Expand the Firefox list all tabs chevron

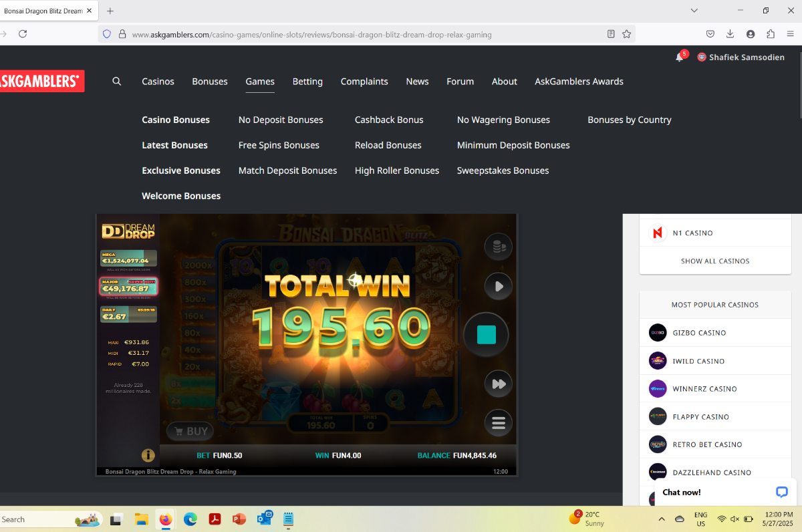(x=694, y=11)
